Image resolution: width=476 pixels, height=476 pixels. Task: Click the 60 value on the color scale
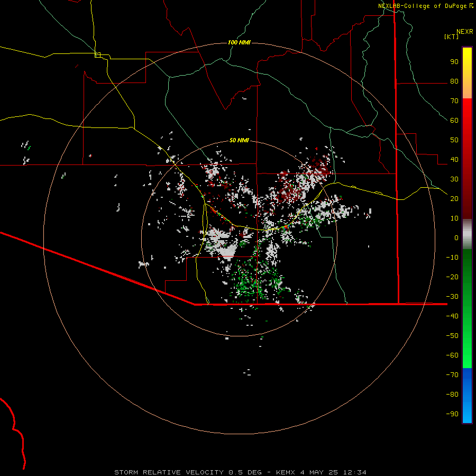(454, 121)
